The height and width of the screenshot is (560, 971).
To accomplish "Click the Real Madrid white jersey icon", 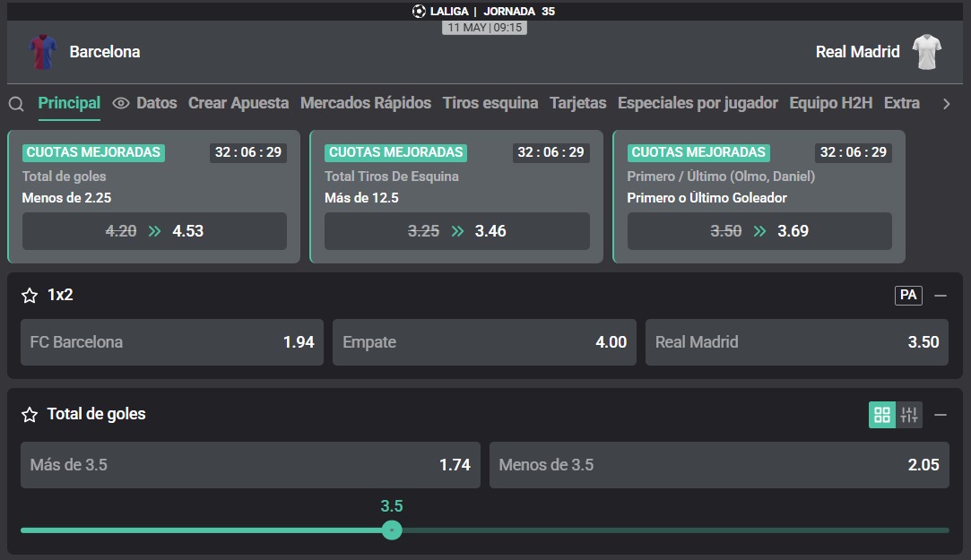I will pos(927,52).
